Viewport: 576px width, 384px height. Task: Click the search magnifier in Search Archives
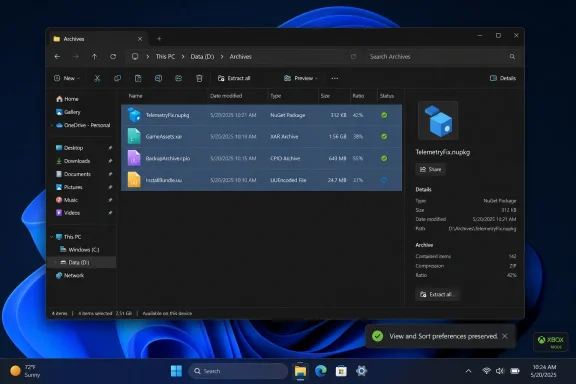[x=512, y=57]
